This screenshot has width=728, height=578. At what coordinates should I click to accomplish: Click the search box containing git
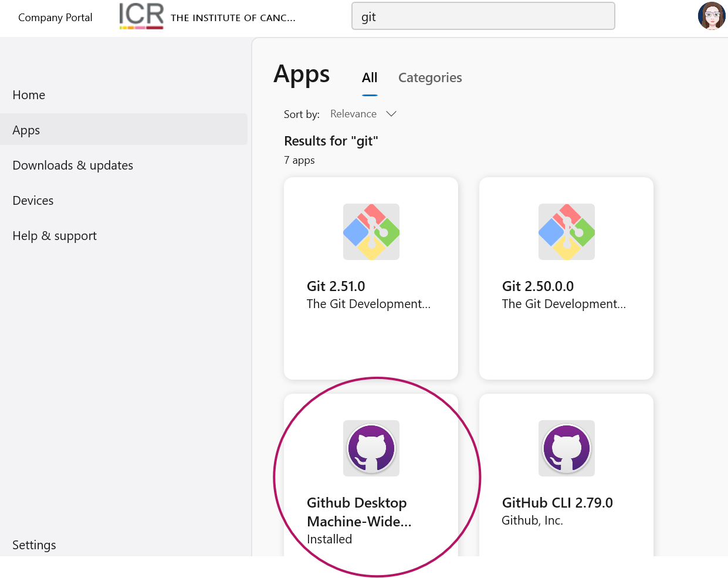point(483,16)
